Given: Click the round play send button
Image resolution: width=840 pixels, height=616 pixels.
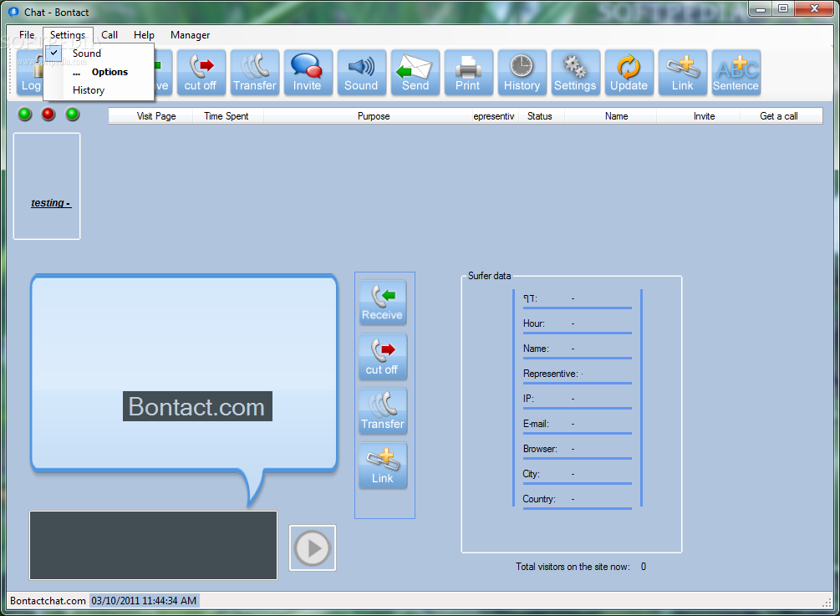Looking at the screenshot, I should pyautogui.click(x=313, y=548).
